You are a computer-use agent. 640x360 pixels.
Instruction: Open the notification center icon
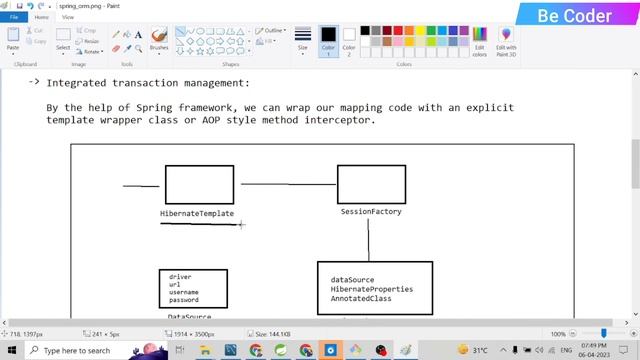tap(623, 350)
